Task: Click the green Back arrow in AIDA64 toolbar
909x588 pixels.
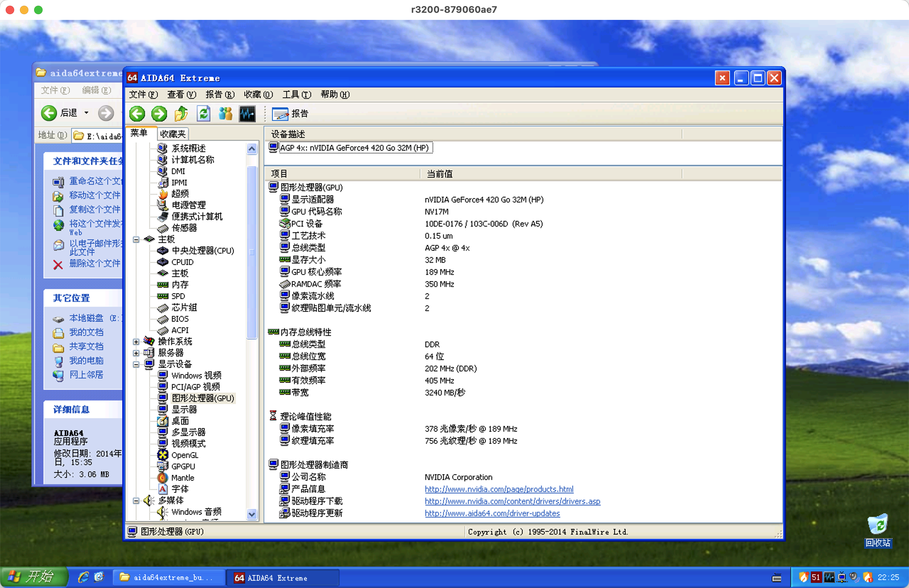Action: click(137, 113)
